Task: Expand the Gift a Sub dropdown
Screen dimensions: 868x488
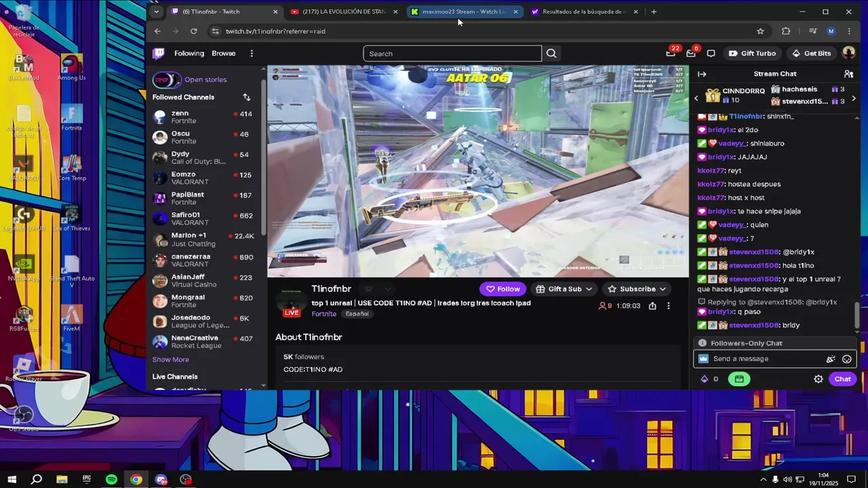Action: (x=564, y=289)
